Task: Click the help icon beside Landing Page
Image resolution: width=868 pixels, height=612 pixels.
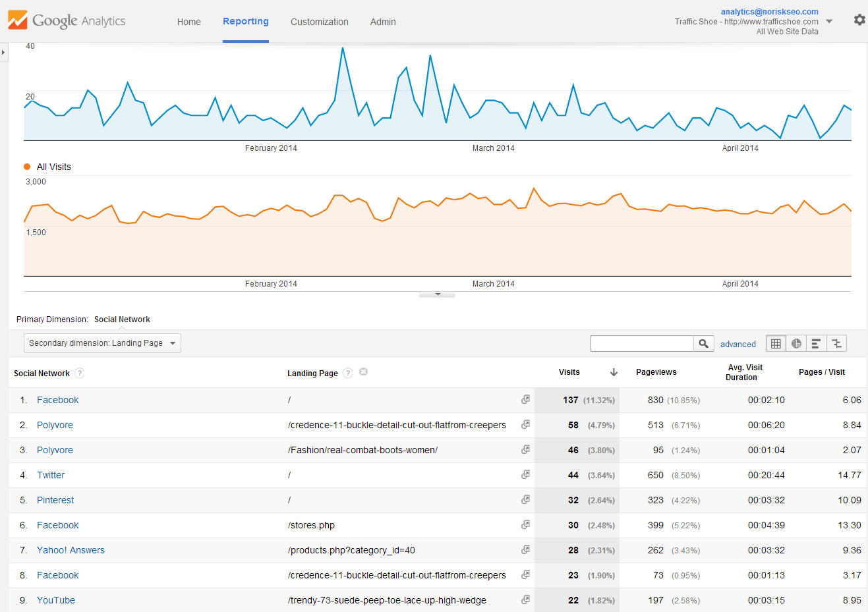Action: (x=347, y=373)
